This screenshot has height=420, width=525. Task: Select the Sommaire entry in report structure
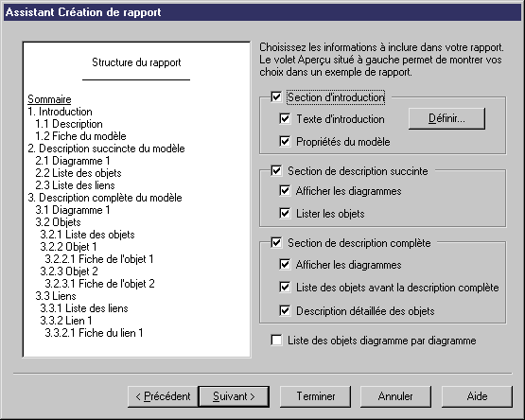[49, 99]
